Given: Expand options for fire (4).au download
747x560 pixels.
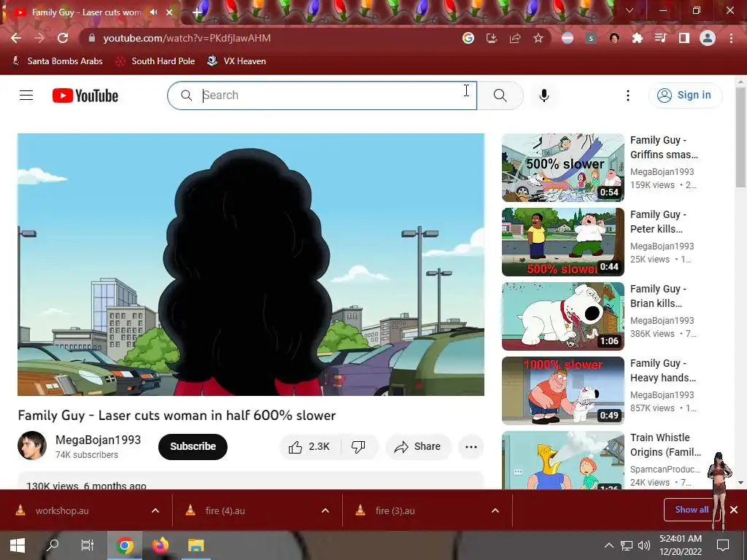Looking at the screenshot, I should [x=325, y=510].
